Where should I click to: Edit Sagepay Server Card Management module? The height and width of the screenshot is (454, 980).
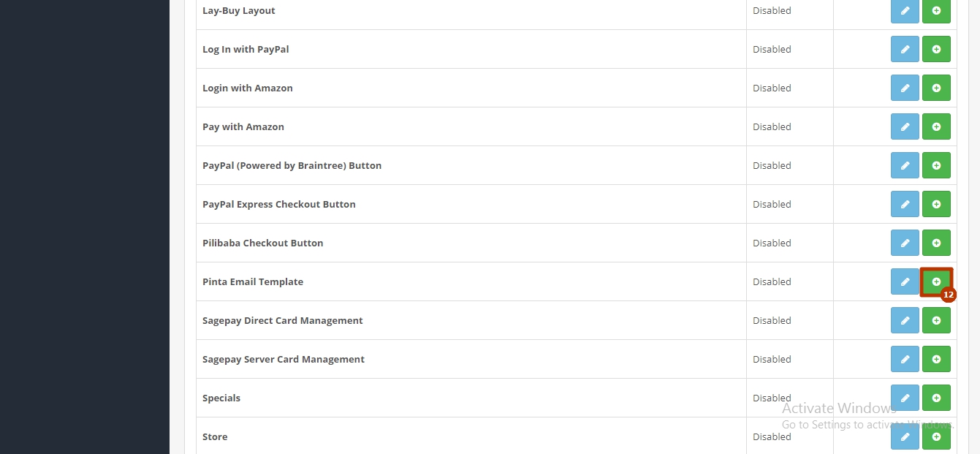[x=905, y=359]
